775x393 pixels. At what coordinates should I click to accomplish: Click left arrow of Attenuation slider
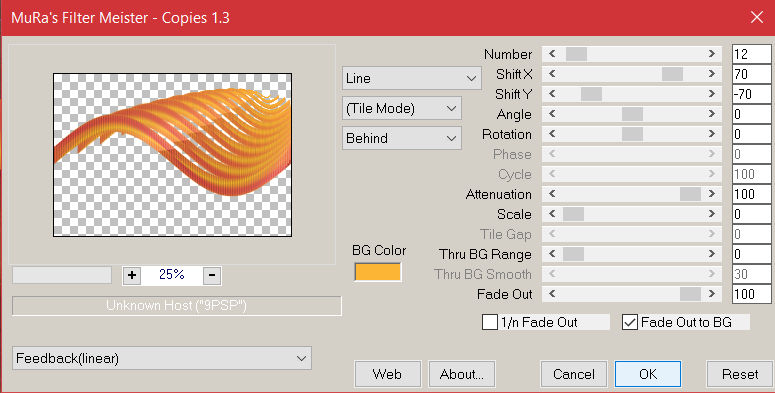pos(552,194)
